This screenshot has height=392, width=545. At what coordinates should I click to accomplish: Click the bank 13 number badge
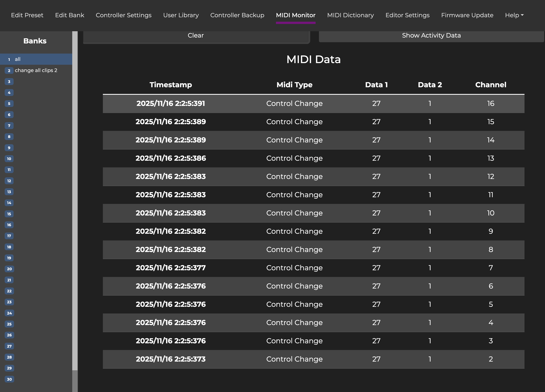pyautogui.click(x=9, y=192)
